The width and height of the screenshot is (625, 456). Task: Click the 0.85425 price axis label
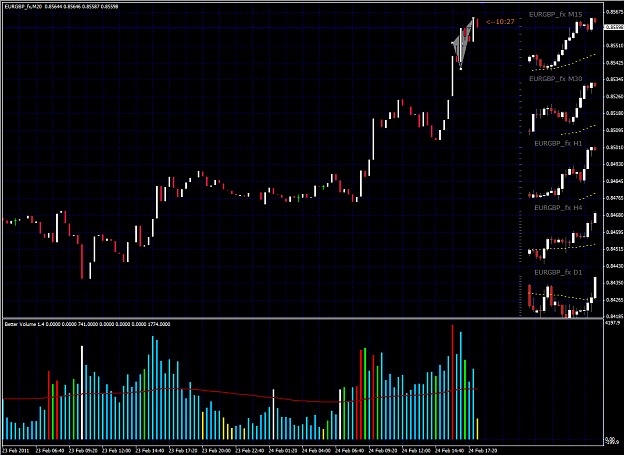click(614, 63)
